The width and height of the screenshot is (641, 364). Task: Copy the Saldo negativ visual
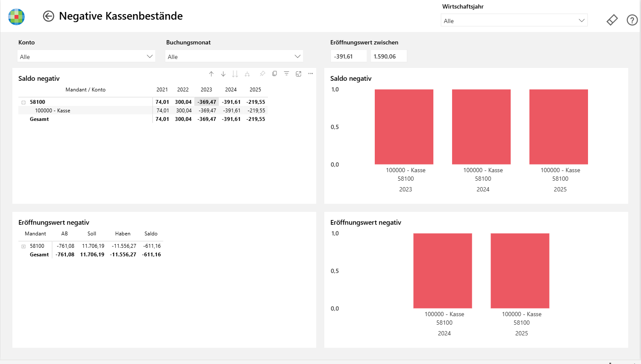(x=274, y=73)
